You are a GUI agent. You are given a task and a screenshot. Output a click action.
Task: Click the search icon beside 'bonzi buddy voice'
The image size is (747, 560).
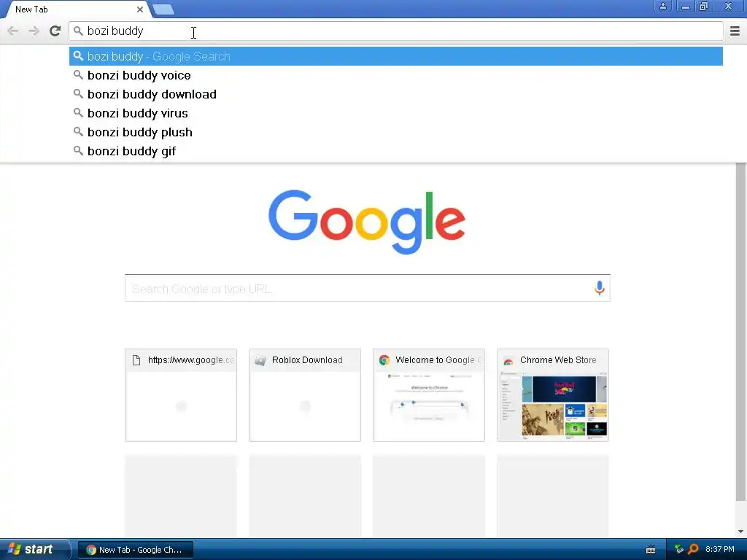coord(78,75)
